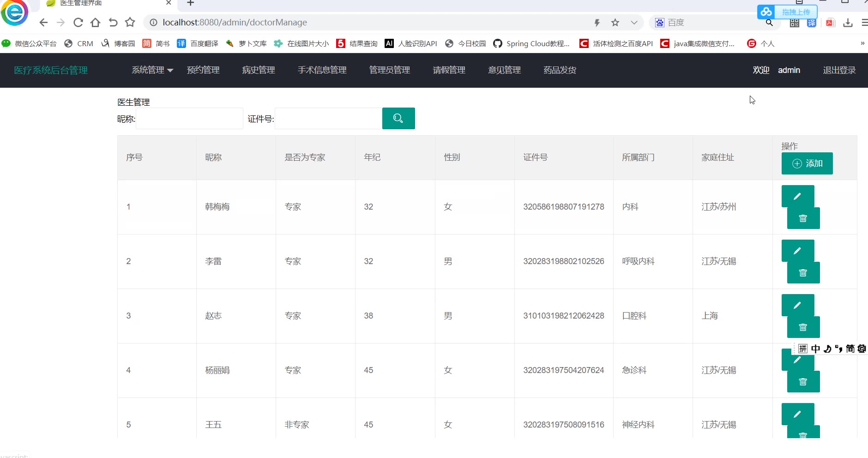Open 药品发货 navigation item
The height and width of the screenshot is (458, 868).
560,70
